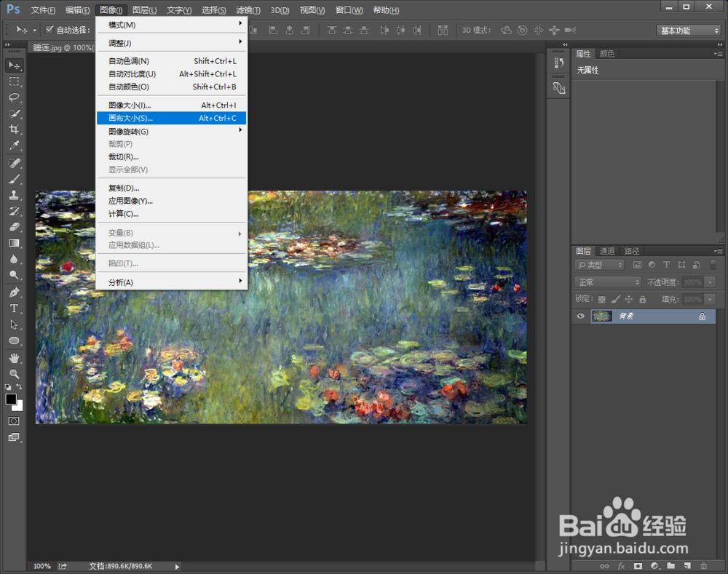Select the Zoom tool

[14, 373]
